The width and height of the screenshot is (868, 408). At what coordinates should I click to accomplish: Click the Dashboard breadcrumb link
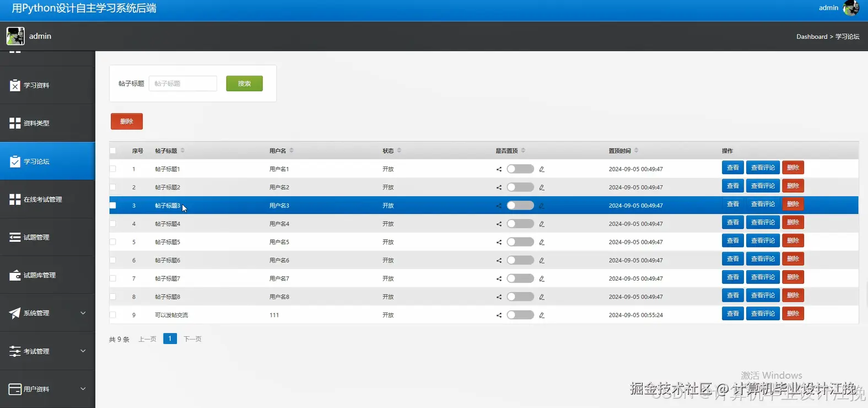[x=812, y=36]
